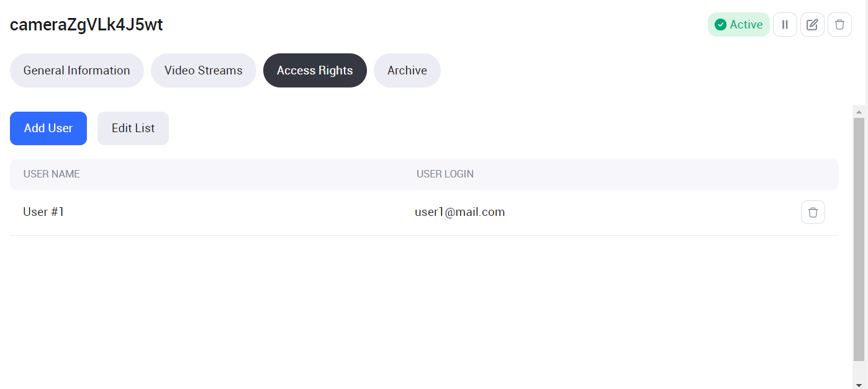Screen dimensions: 868x389
Task: Click the scrollbar up arrow
Action: [859, 112]
